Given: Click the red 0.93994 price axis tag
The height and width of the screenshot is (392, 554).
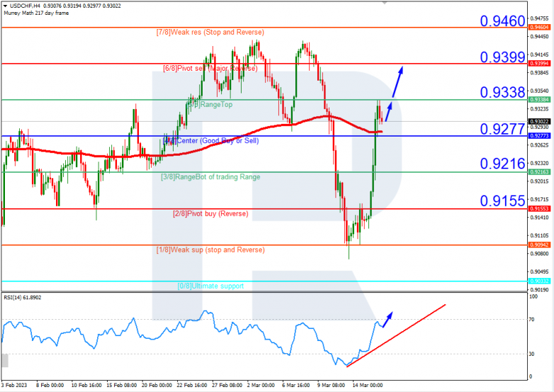Looking at the screenshot, I should (540, 64).
